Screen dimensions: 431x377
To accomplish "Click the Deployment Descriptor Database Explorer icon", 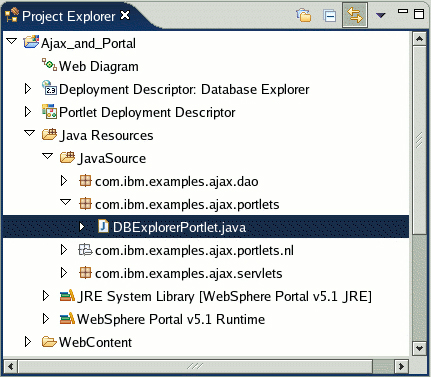I will [49, 88].
